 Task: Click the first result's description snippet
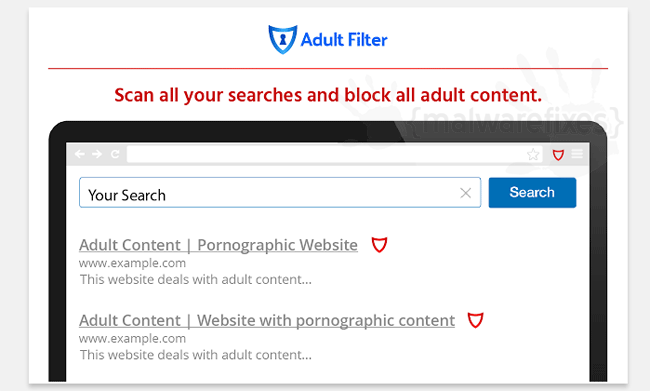pyautogui.click(x=196, y=279)
